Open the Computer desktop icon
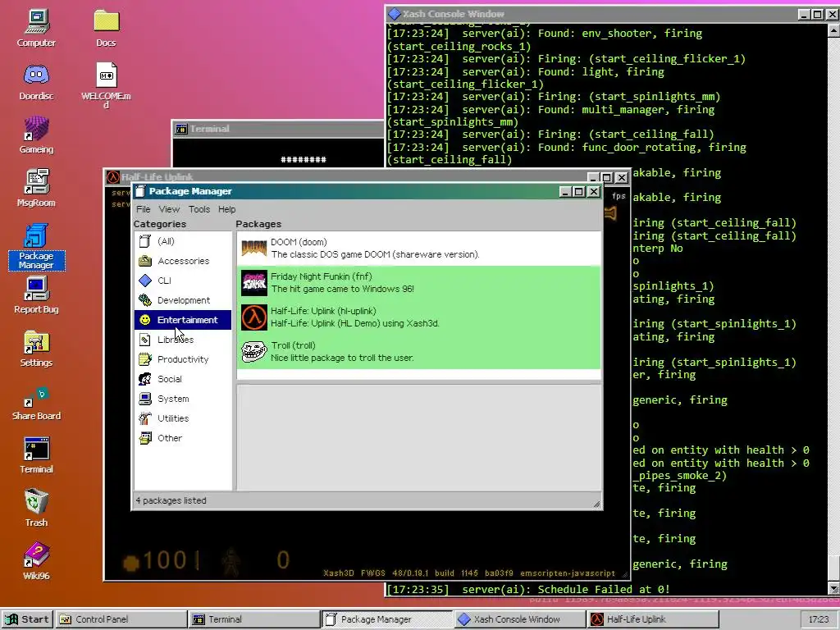Image resolution: width=840 pixels, height=630 pixels. (36, 28)
